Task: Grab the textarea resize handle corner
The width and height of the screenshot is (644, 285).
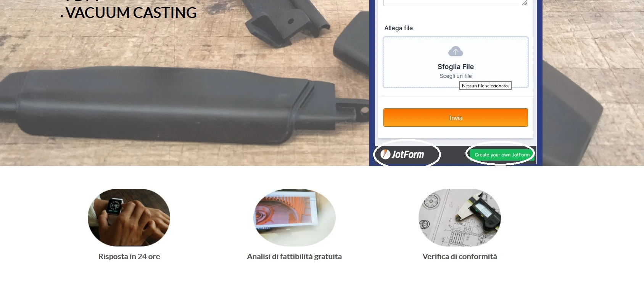Action: point(525,3)
